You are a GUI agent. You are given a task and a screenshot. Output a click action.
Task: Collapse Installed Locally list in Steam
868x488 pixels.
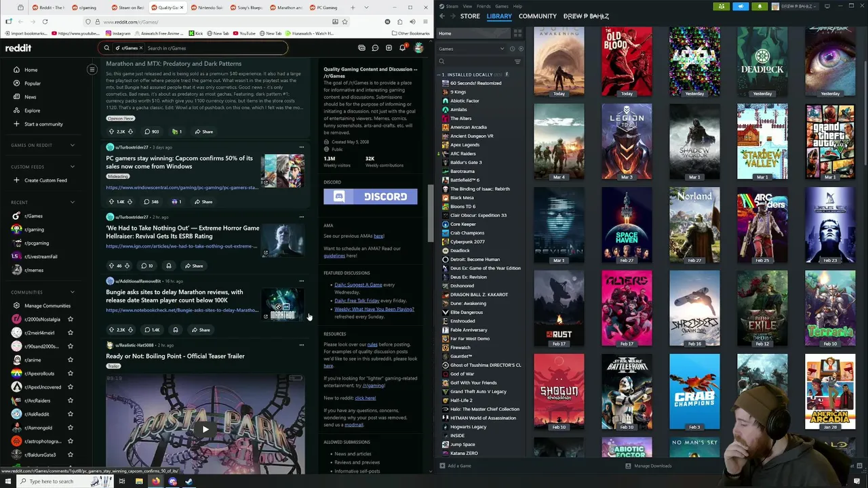tap(439, 75)
